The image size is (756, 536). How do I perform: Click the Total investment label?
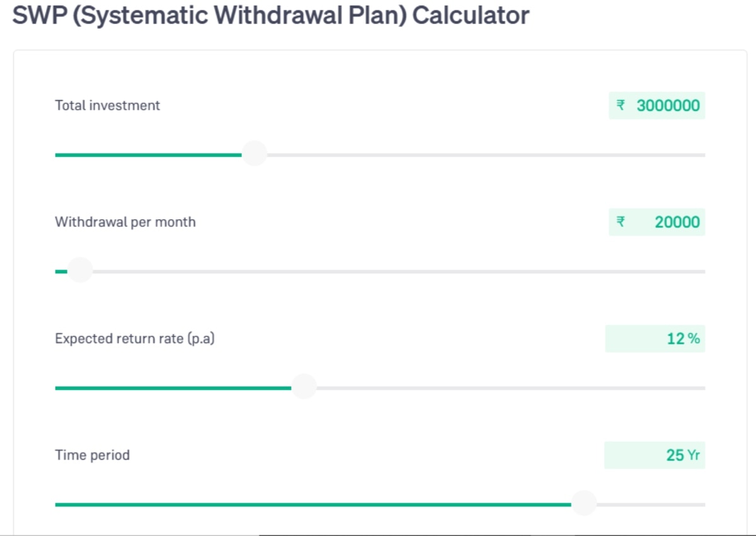point(107,105)
